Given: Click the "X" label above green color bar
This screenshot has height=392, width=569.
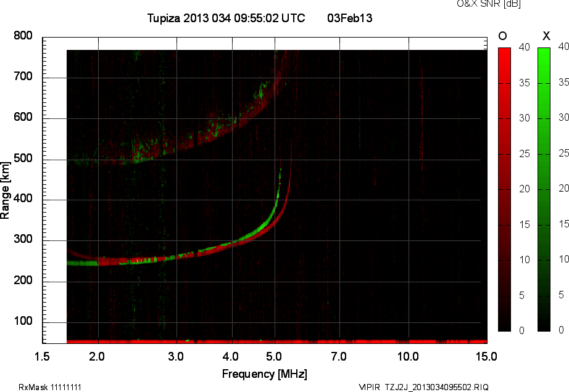Looking at the screenshot, I should tap(545, 36).
